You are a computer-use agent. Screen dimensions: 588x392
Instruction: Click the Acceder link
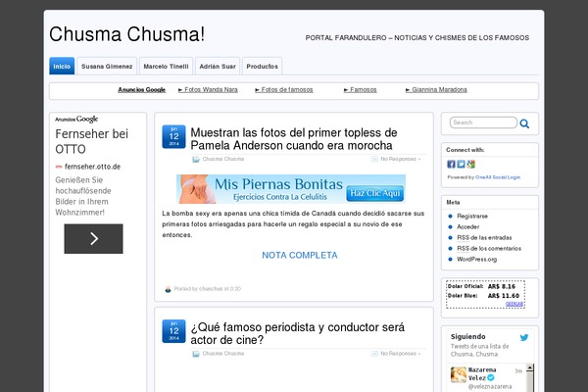[x=468, y=227]
